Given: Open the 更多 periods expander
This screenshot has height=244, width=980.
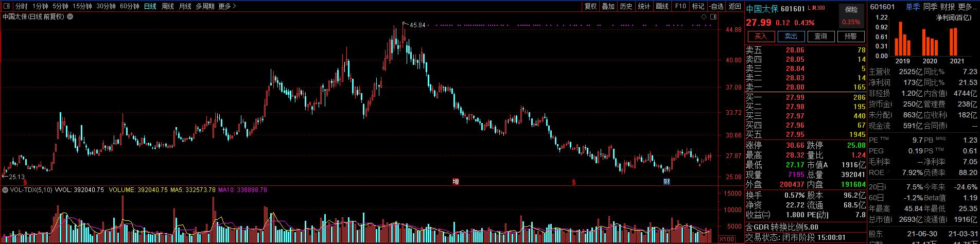Looking at the screenshot, I should [x=227, y=6].
